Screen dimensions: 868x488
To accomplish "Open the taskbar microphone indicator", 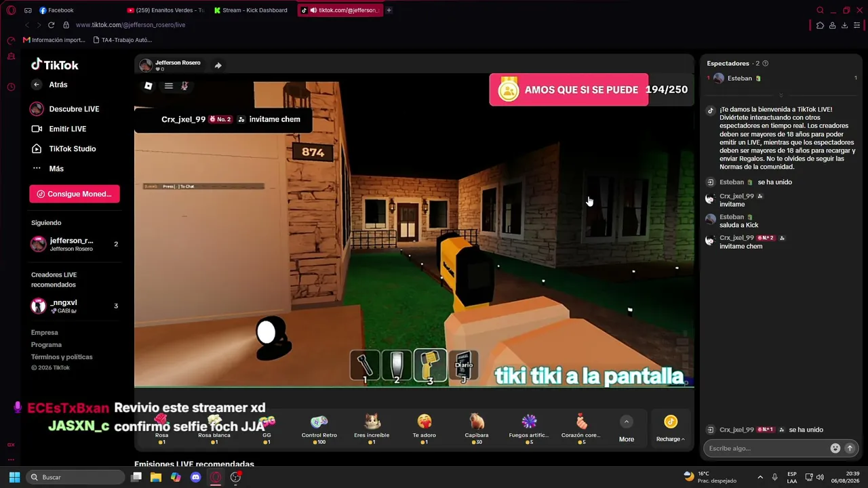I will click(775, 477).
